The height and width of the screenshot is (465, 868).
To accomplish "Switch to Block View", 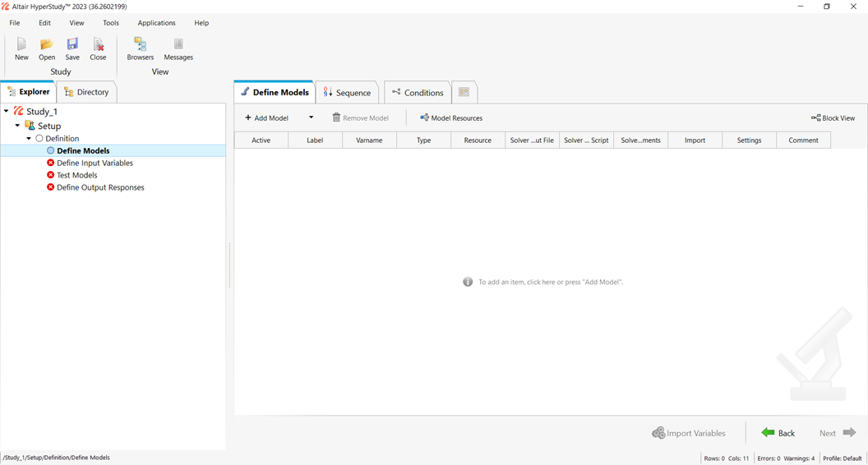I will pos(833,118).
